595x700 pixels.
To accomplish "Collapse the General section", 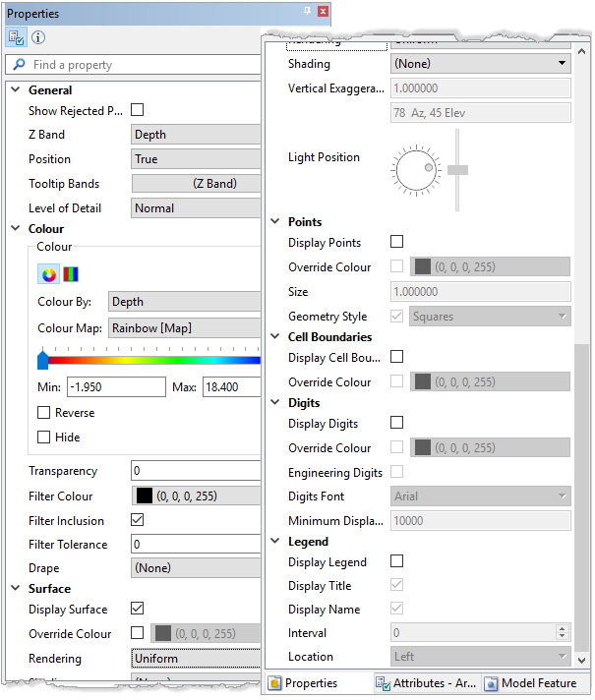I will (x=15, y=90).
